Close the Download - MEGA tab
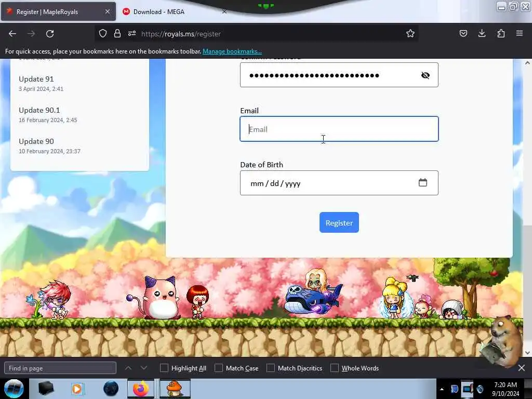The width and height of the screenshot is (532, 399). pyautogui.click(x=224, y=11)
